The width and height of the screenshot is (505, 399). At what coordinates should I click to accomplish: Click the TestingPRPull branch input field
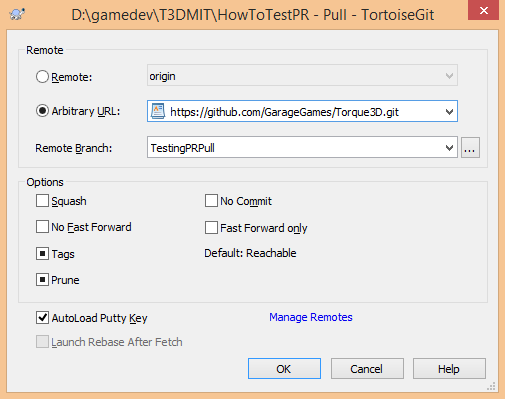(x=302, y=147)
